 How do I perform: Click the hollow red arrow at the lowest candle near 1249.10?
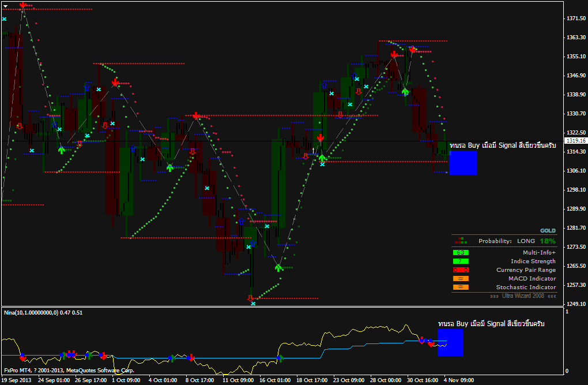[x=250, y=298]
